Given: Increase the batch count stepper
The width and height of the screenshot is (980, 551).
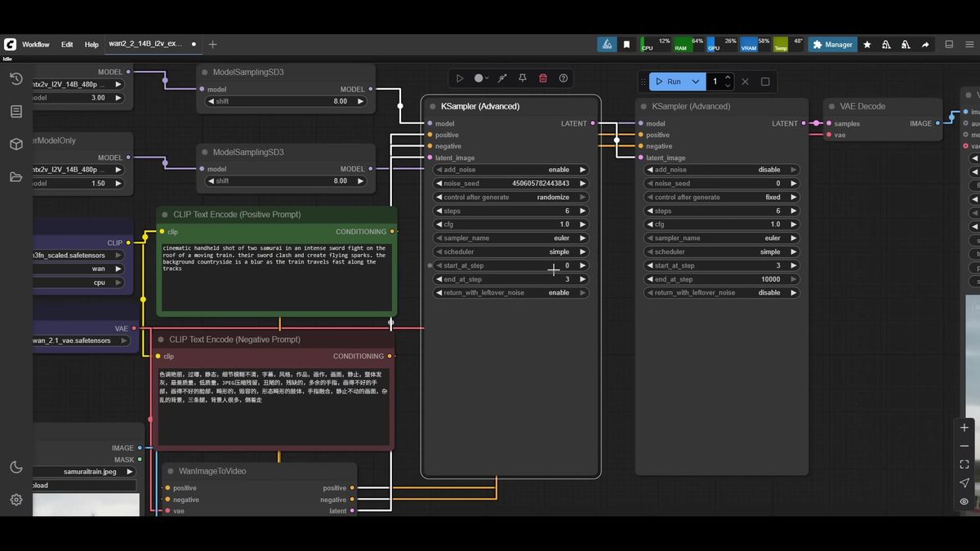Looking at the screenshot, I should coord(728,78).
